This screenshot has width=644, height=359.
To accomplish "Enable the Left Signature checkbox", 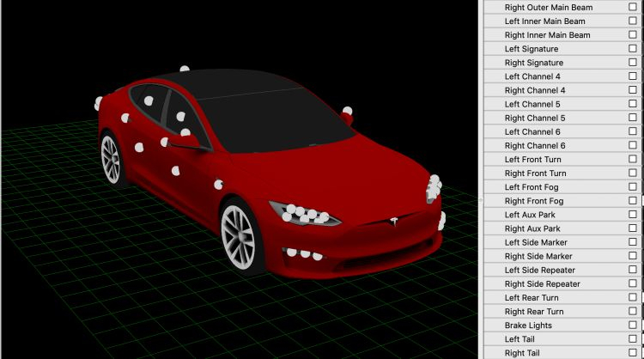I will pyautogui.click(x=633, y=49).
